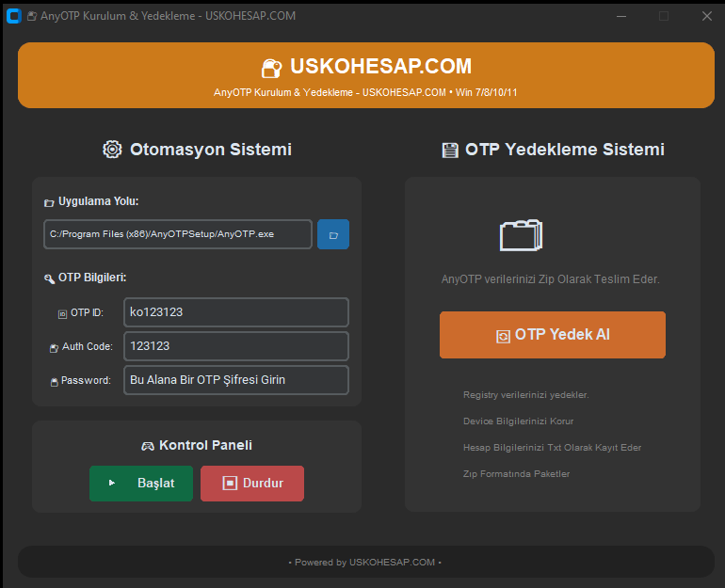Screen dimensions: 725x588
Task: Click the banner subtitle with Win 7/8/10/11
Action: pos(365,92)
